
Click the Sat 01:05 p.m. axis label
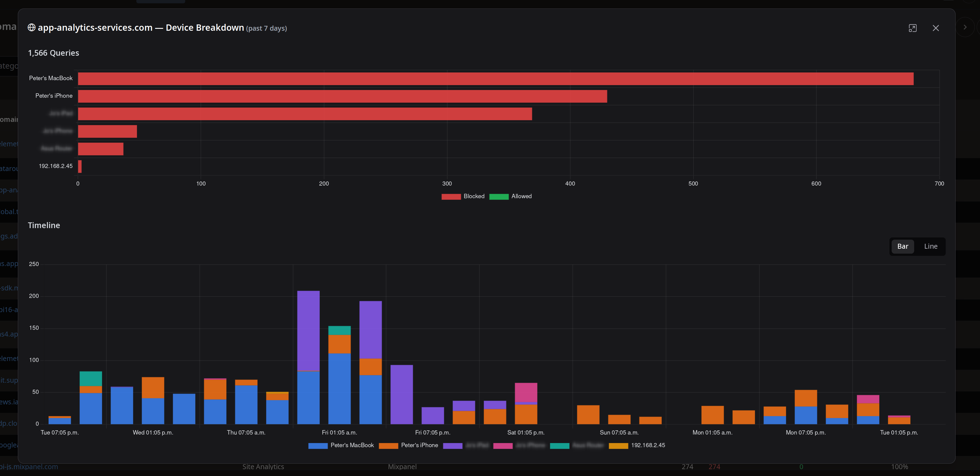[x=526, y=433]
